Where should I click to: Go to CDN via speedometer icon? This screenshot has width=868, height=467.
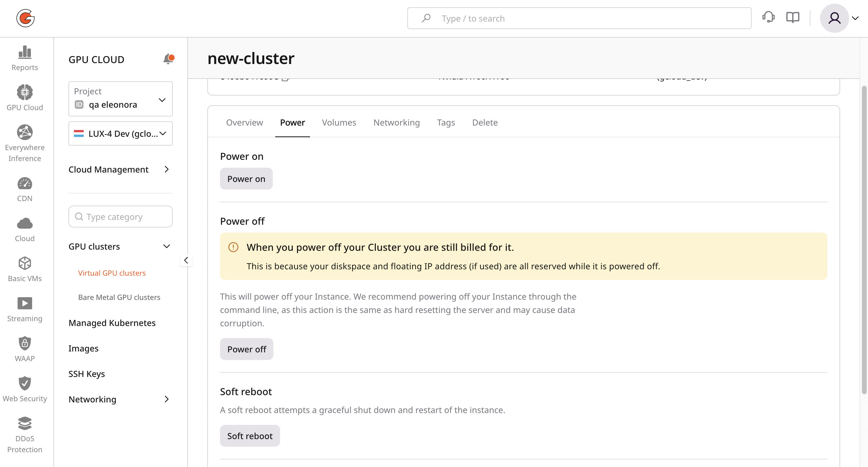pos(25,184)
